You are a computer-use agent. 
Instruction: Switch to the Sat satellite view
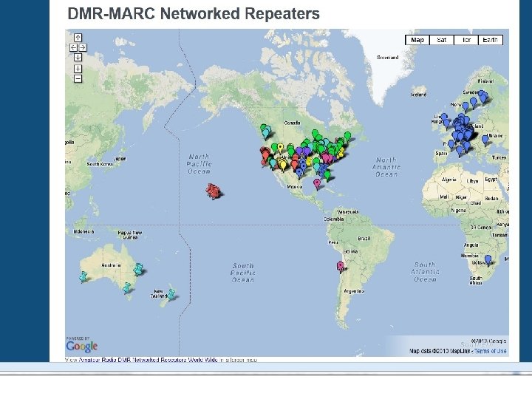(441, 40)
